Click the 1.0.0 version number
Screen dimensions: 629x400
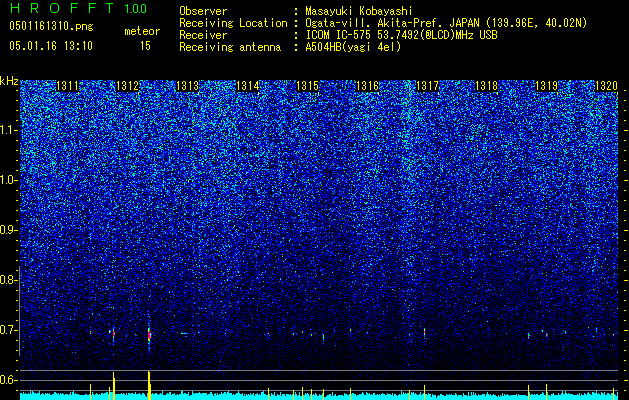[x=135, y=9]
